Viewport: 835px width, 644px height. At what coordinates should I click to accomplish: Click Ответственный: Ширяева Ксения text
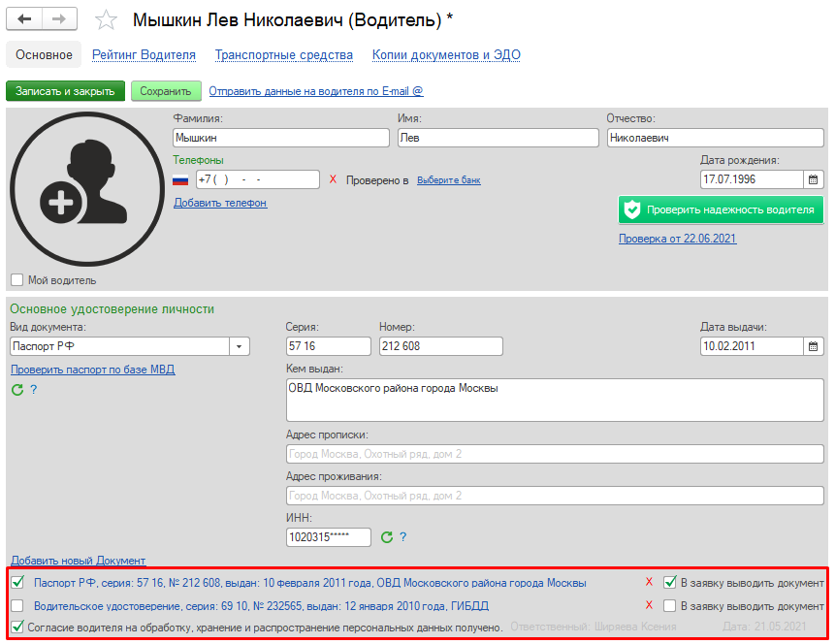pyautogui.click(x=594, y=627)
